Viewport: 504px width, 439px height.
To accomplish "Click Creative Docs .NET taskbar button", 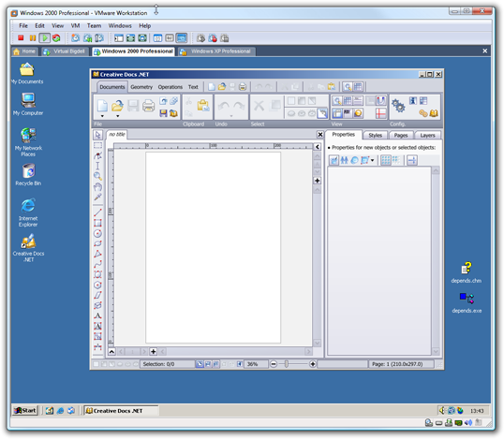I will [121, 410].
